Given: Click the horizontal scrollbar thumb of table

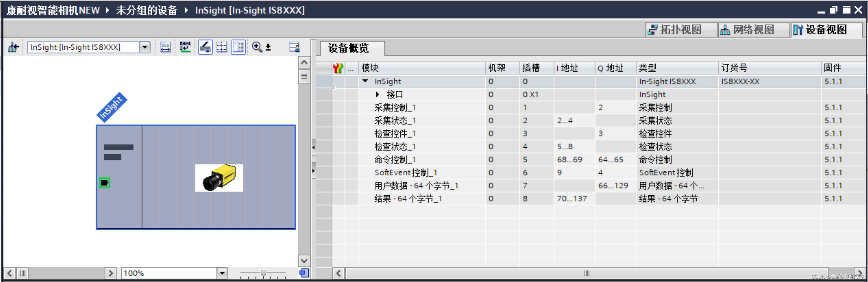Looking at the screenshot, I should [587, 273].
